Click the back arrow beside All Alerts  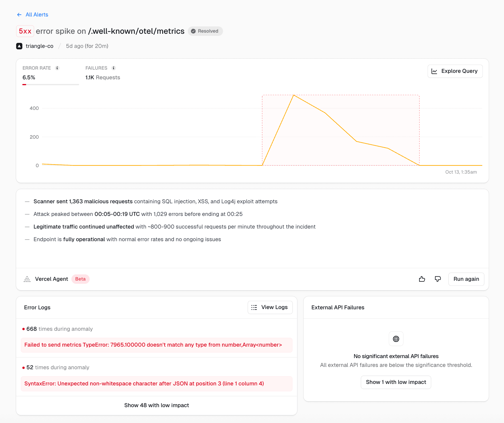click(x=19, y=15)
